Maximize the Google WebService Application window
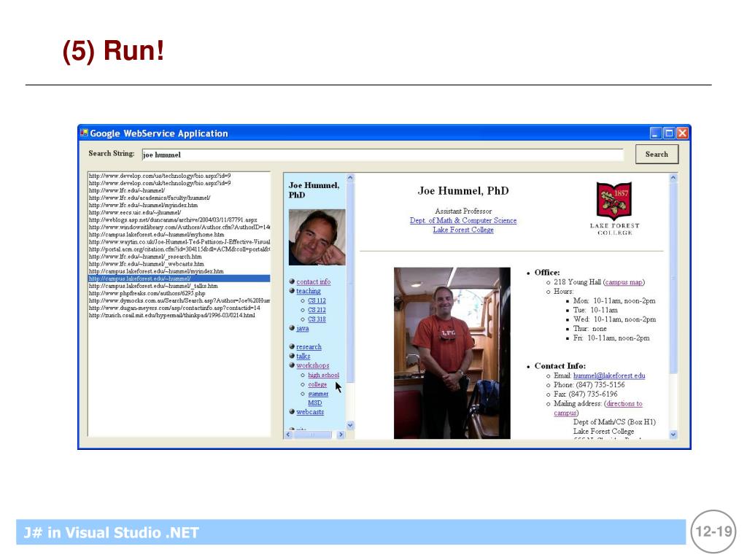Viewport: 747px width, 560px height. (669, 133)
